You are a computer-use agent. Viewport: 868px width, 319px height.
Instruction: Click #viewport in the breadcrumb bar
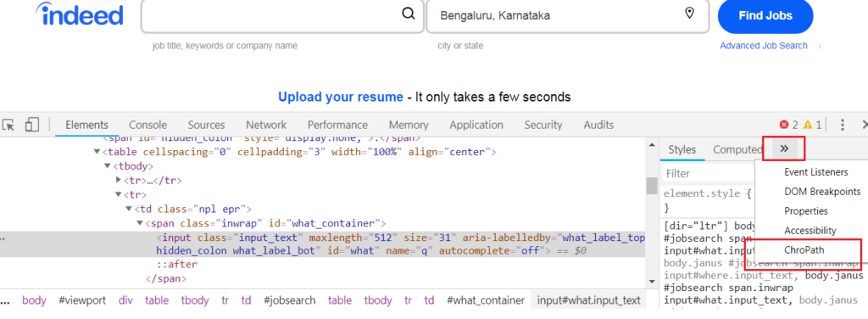point(82,300)
